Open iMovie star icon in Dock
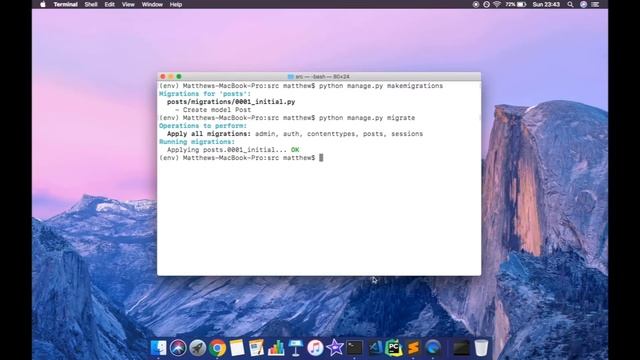 (x=335, y=348)
